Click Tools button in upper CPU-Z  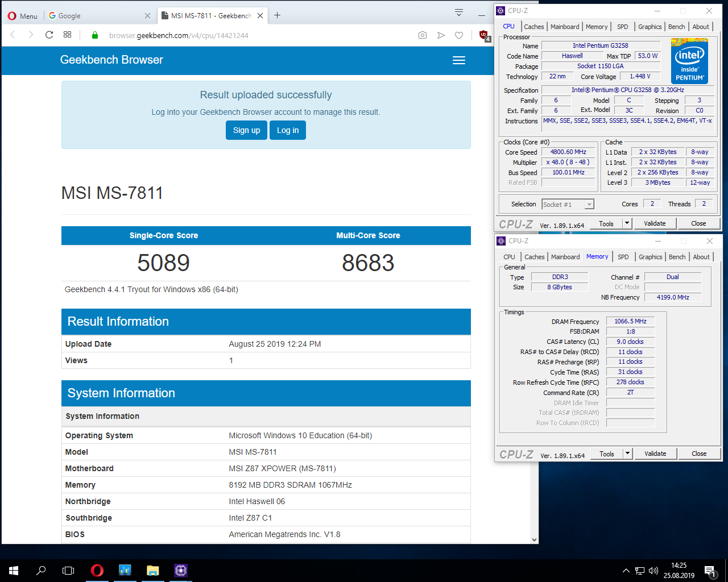click(x=606, y=223)
